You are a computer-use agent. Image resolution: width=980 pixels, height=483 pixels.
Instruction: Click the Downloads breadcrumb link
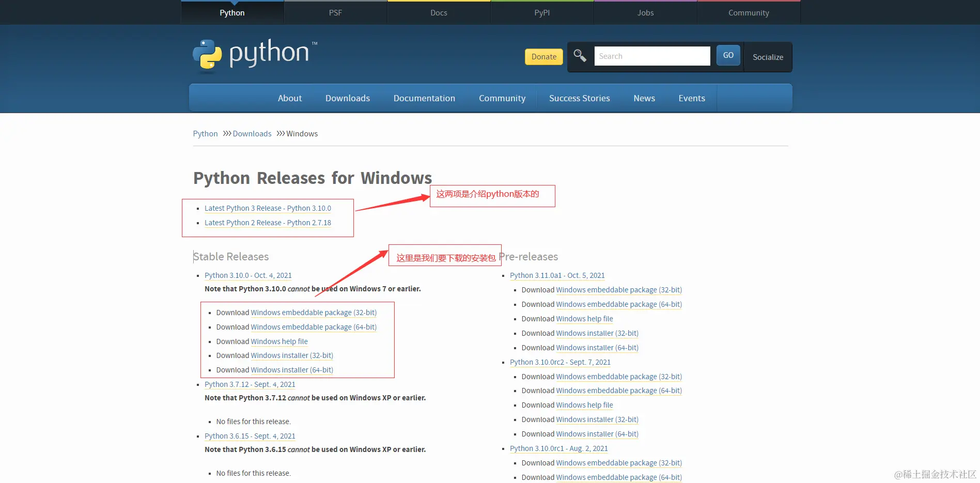coord(252,133)
